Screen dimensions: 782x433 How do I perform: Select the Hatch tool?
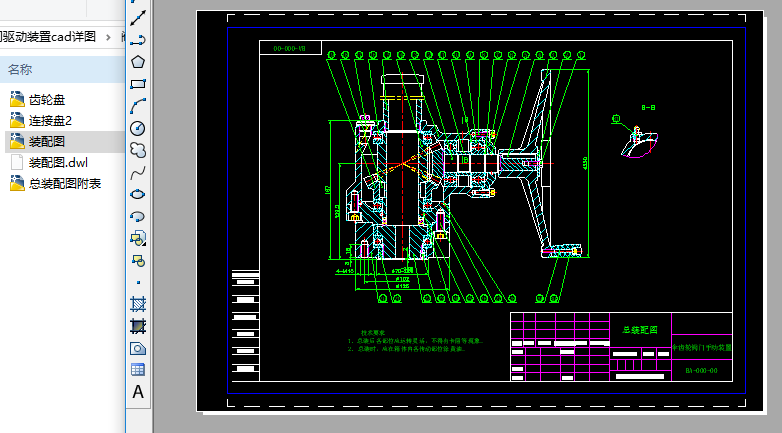pyautogui.click(x=138, y=304)
